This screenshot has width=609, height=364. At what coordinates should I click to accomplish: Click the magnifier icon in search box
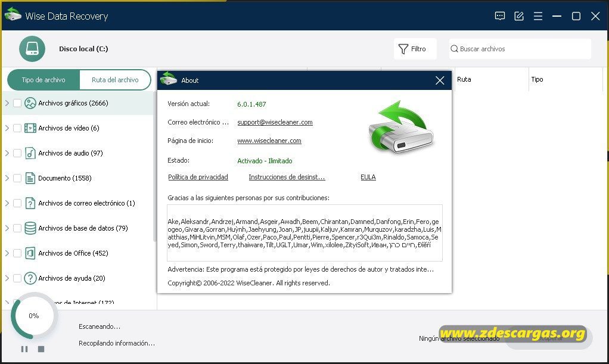click(454, 49)
